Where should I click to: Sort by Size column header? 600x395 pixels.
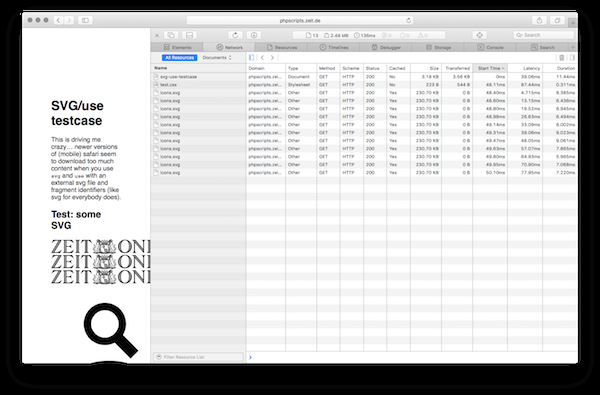pyautogui.click(x=426, y=68)
